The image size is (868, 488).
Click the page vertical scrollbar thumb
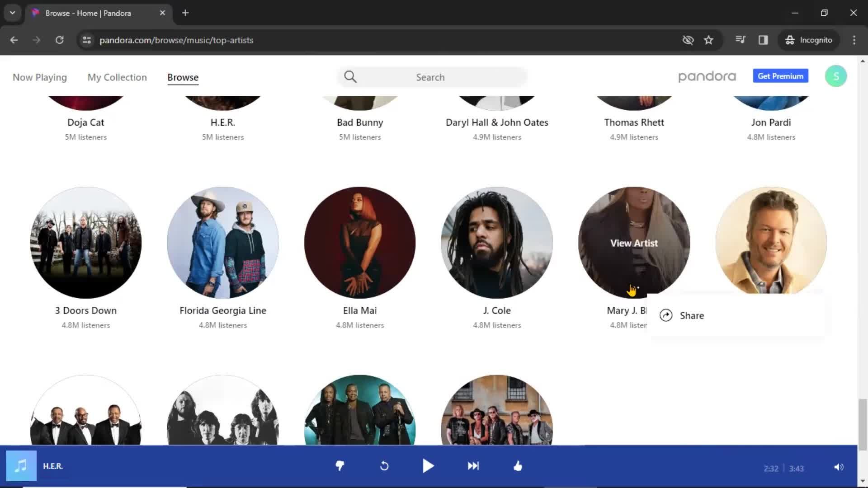click(x=863, y=425)
